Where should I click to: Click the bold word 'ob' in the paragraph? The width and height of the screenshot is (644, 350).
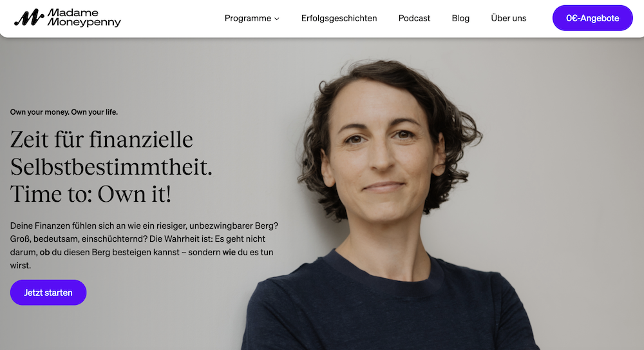point(44,252)
